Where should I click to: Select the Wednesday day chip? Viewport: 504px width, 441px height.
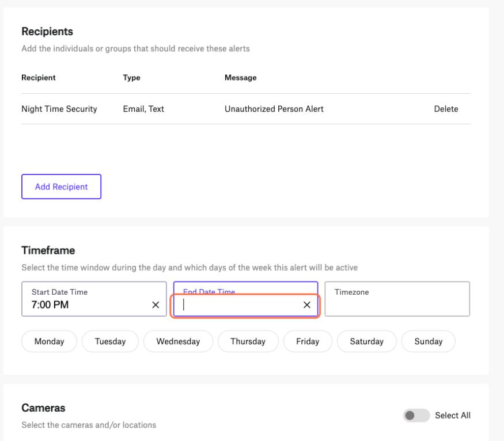tap(178, 341)
